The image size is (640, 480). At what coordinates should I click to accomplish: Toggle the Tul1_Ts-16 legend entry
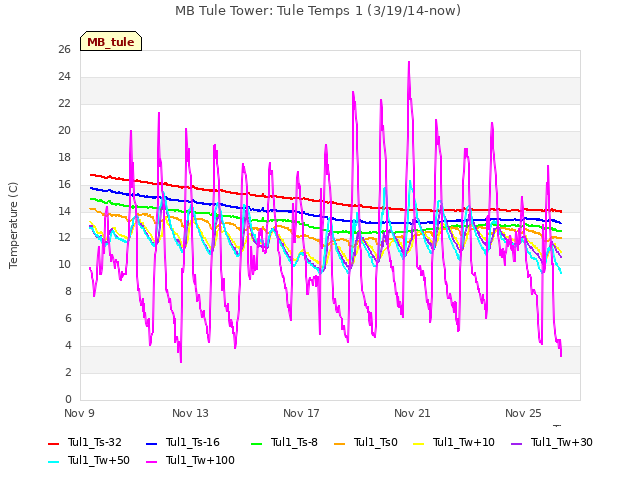coord(183,442)
